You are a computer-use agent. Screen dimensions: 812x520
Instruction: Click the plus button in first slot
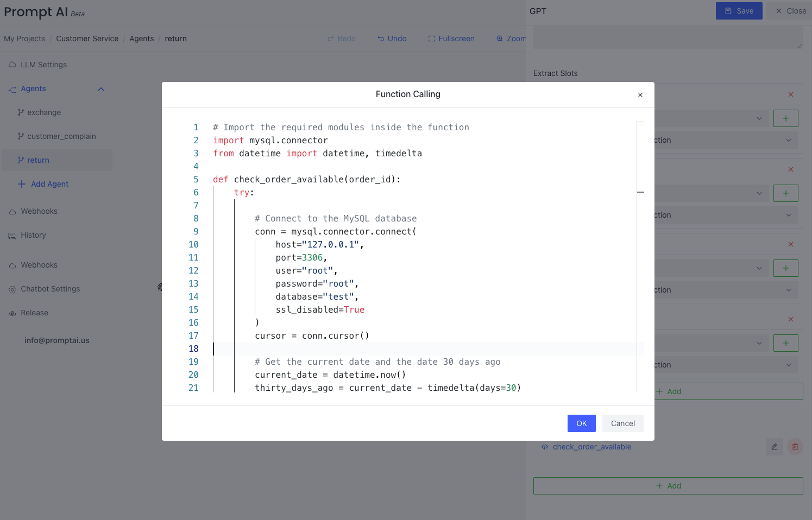pyautogui.click(x=785, y=118)
